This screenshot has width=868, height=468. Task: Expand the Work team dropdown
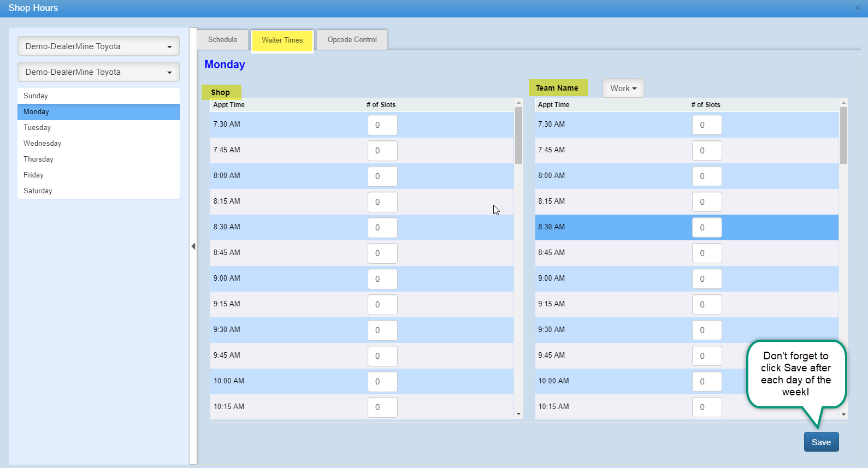[623, 88]
